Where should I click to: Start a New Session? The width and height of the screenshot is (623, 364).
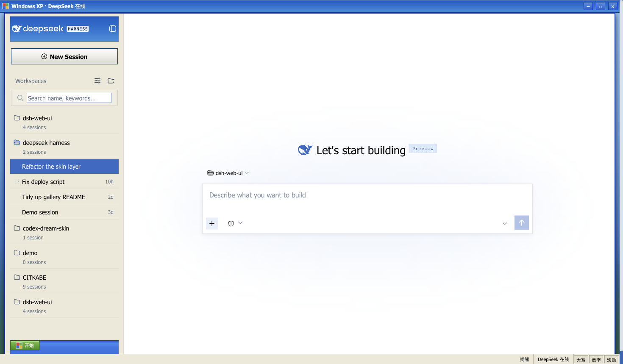(64, 56)
